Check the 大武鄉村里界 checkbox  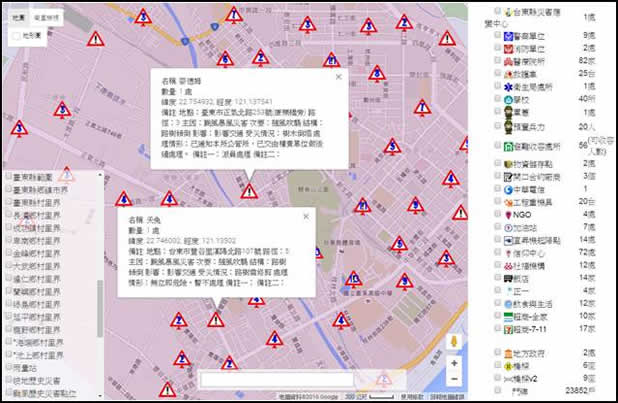pos(8,265)
